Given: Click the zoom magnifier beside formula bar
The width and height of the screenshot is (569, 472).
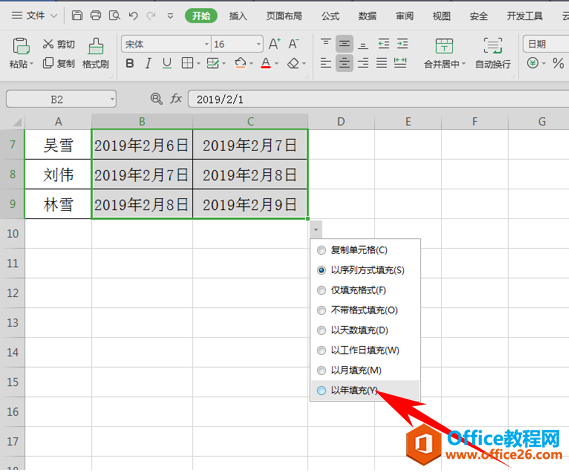Looking at the screenshot, I should (156, 99).
